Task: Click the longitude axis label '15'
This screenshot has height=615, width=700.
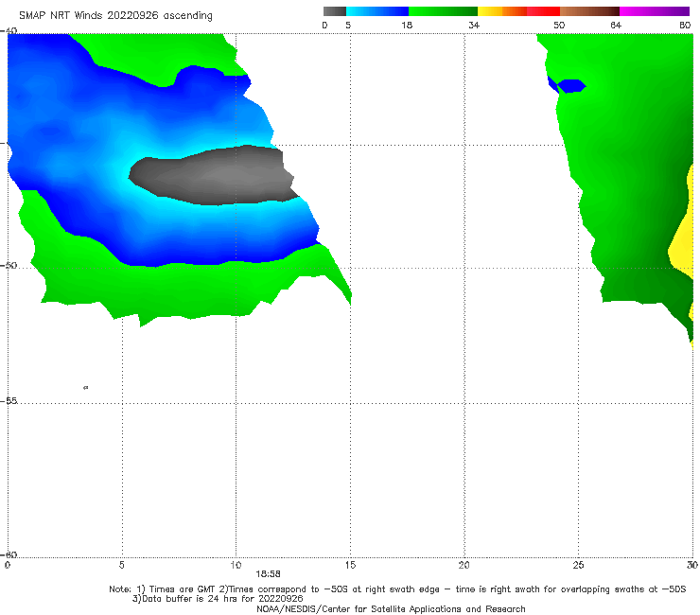Action: click(350, 565)
